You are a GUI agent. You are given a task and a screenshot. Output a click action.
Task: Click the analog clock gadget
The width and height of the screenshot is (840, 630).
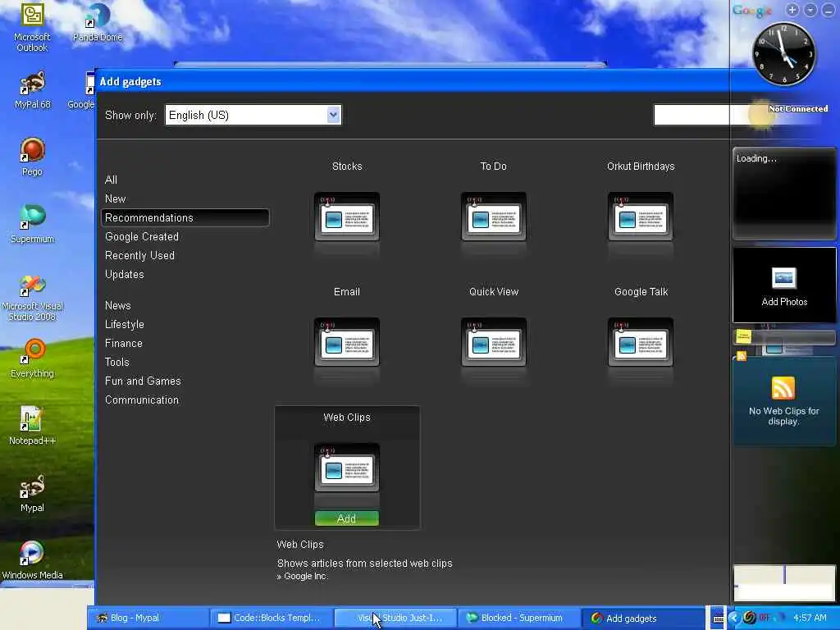click(x=783, y=53)
